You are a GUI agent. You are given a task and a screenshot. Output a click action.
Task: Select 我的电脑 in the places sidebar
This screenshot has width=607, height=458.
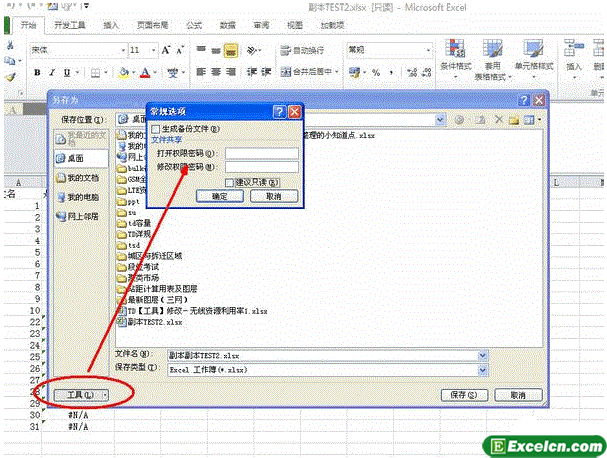point(78,197)
